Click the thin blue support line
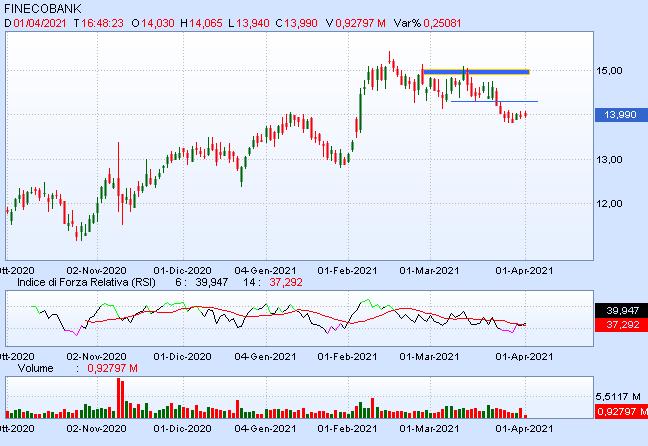Viewport: 648px width, 446px height. pyautogui.click(x=494, y=101)
